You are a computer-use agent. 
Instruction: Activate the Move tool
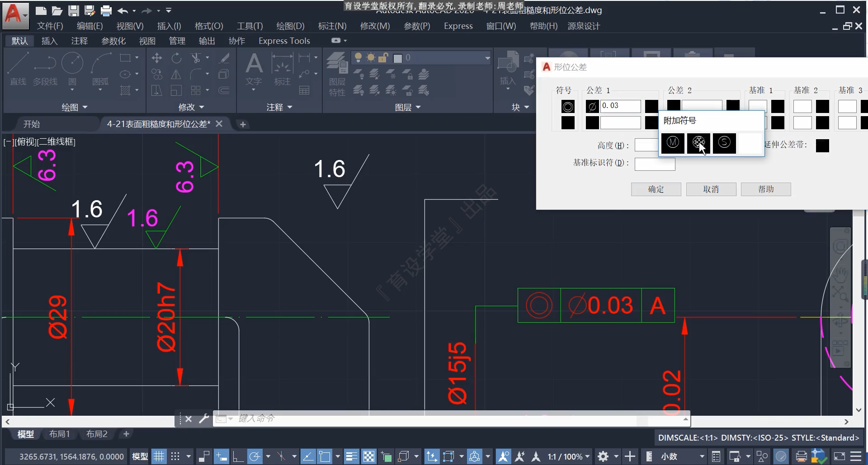(157, 58)
